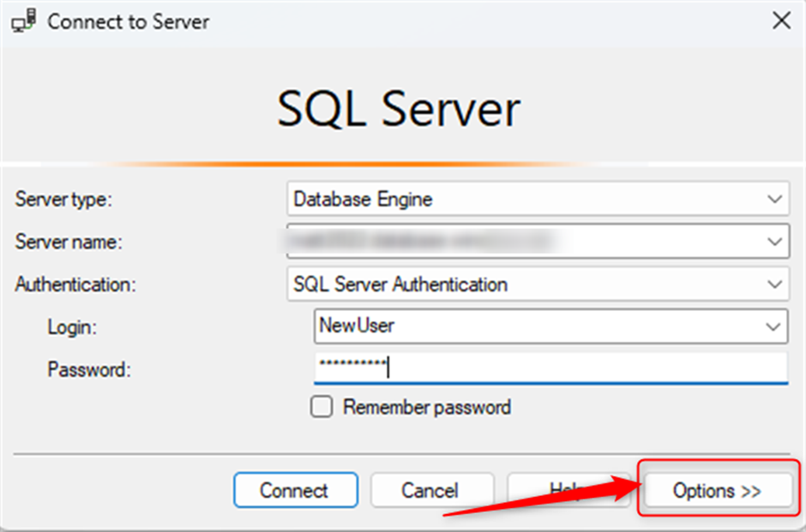Focus the Password input field
Image resolution: width=806 pixels, height=532 pixels.
(550, 368)
